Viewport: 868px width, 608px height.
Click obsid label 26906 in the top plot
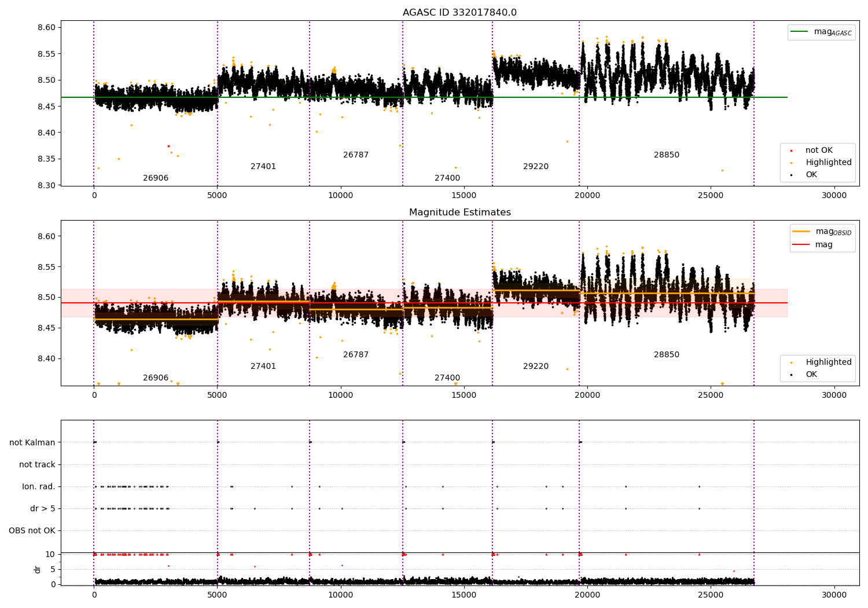(156, 178)
